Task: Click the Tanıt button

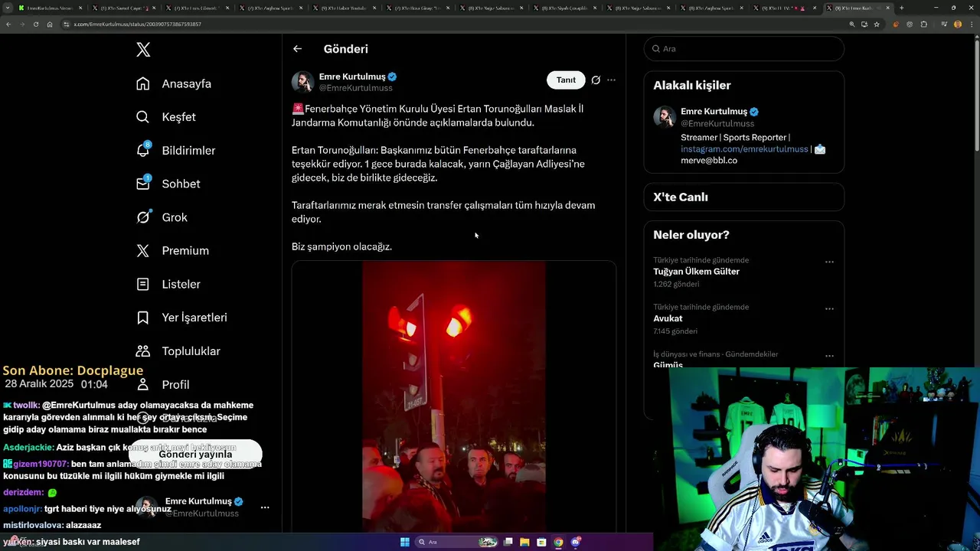Action: pyautogui.click(x=566, y=80)
